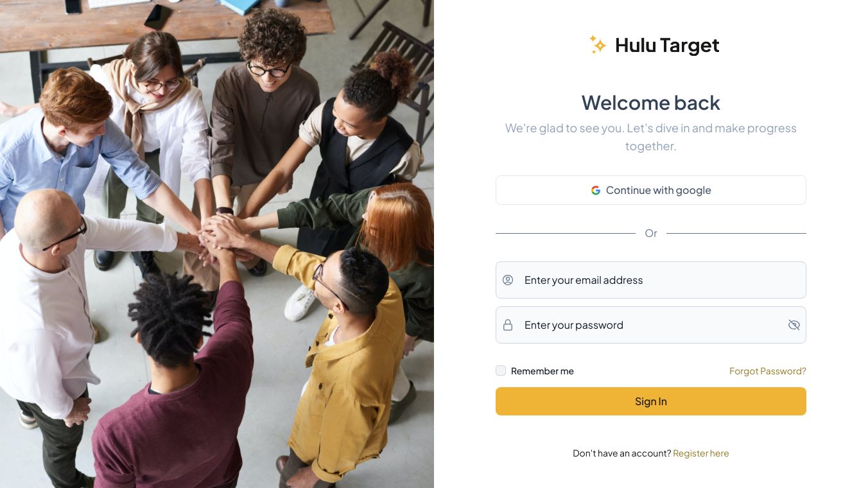
Task: Toggle password visibility with the eye icon
Action: point(794,325)
